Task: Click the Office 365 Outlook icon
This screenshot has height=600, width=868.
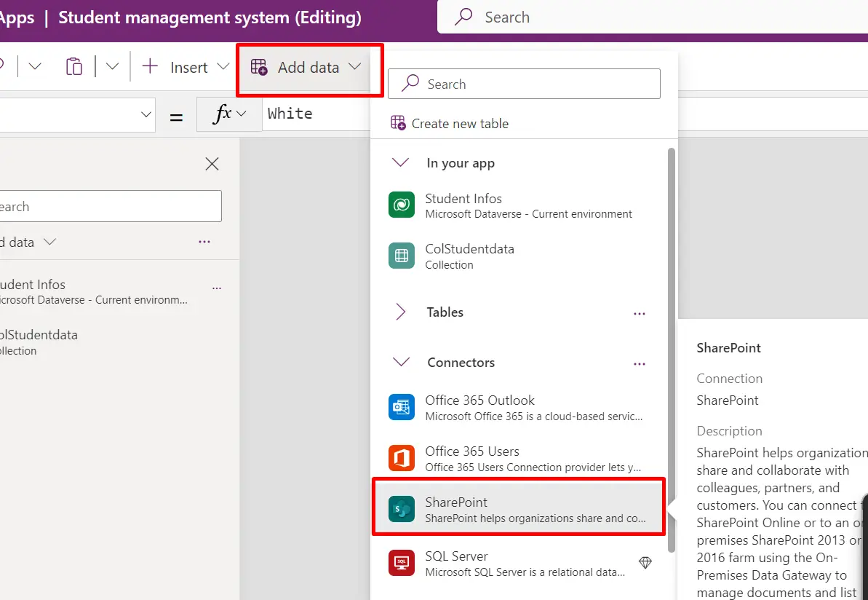Action: click(x=402, y=407)
